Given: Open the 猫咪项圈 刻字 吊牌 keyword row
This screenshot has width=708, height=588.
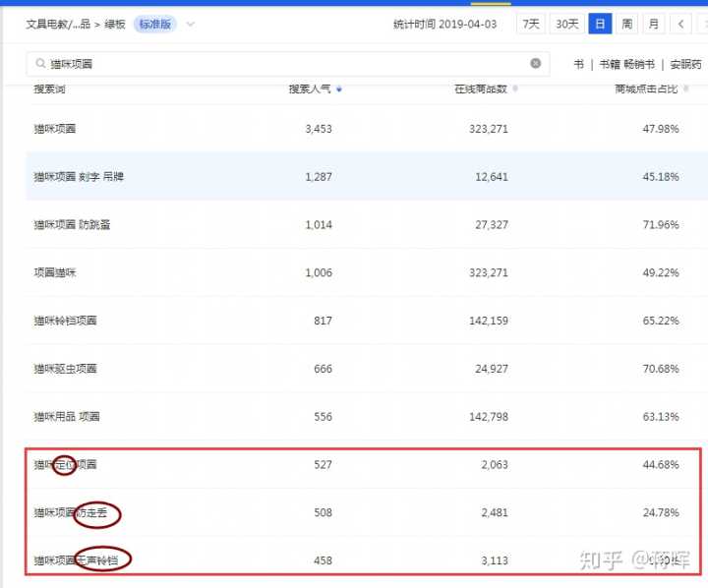Looking at the screenshot, I should (x=79, y=177).
